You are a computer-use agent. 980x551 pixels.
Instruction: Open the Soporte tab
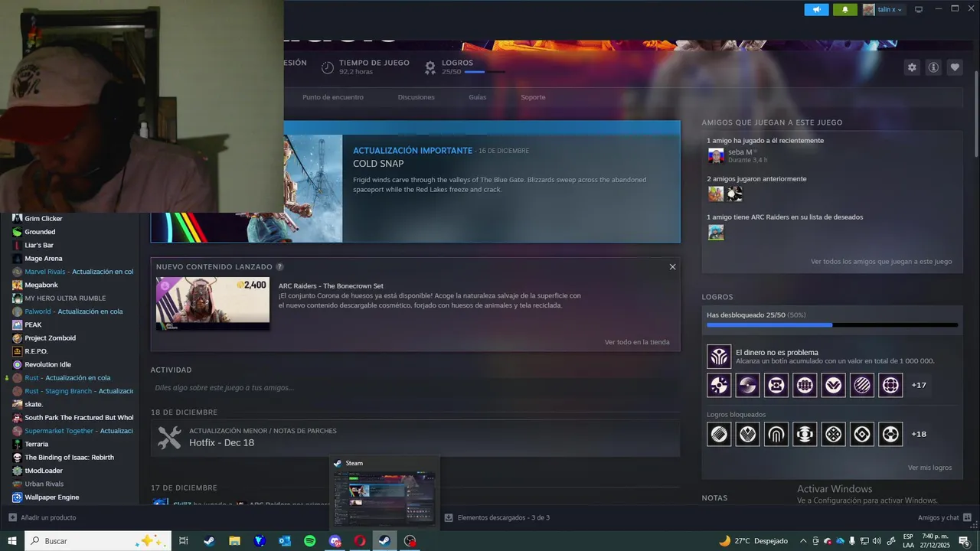click(533, 97)
